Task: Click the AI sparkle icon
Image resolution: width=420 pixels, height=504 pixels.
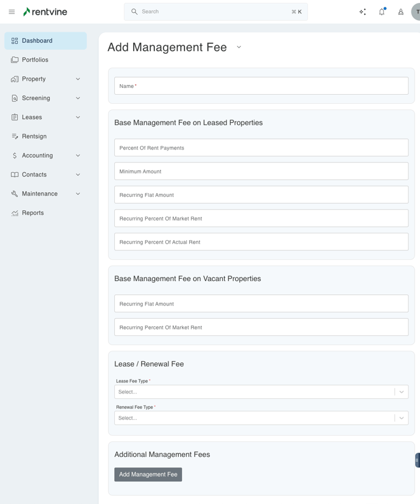Action: click(x=363, y=12)
